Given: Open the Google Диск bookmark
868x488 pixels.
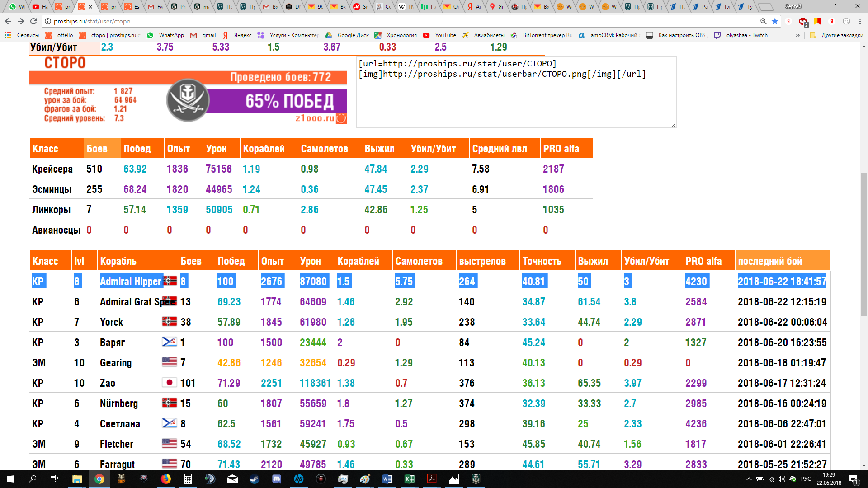Looking at the screenshot, I should point(347,35).
